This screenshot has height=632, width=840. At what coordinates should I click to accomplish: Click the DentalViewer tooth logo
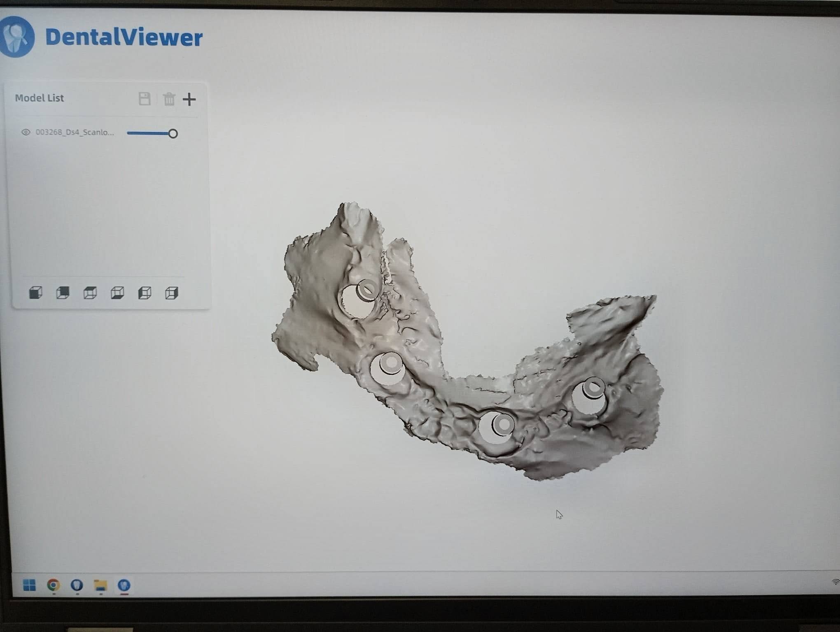[x=16, y=37]
